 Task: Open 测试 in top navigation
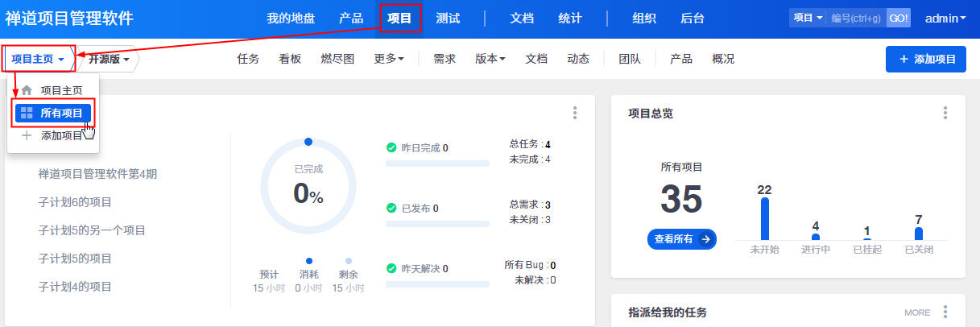(447, 19)
